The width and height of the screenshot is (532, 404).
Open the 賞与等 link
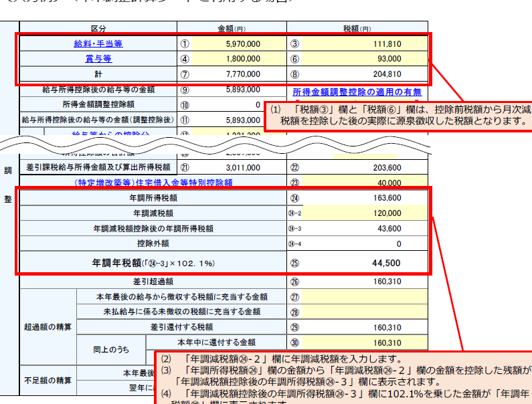[98, 59]
